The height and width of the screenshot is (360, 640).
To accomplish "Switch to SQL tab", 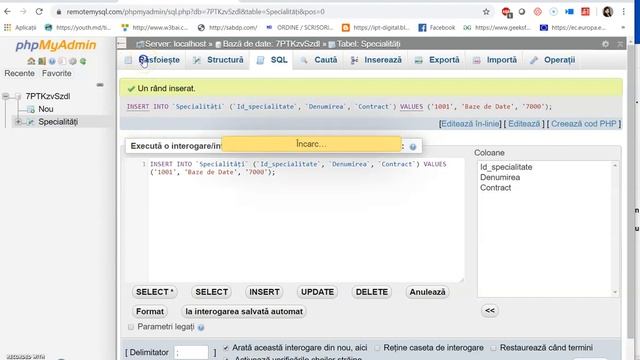I will tap(272, 60).
